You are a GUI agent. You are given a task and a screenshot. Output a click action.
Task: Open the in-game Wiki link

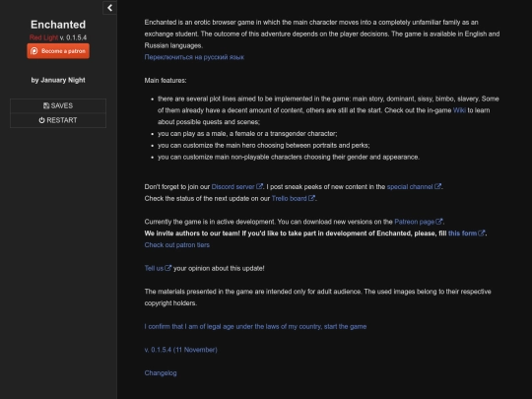[459, 110]
